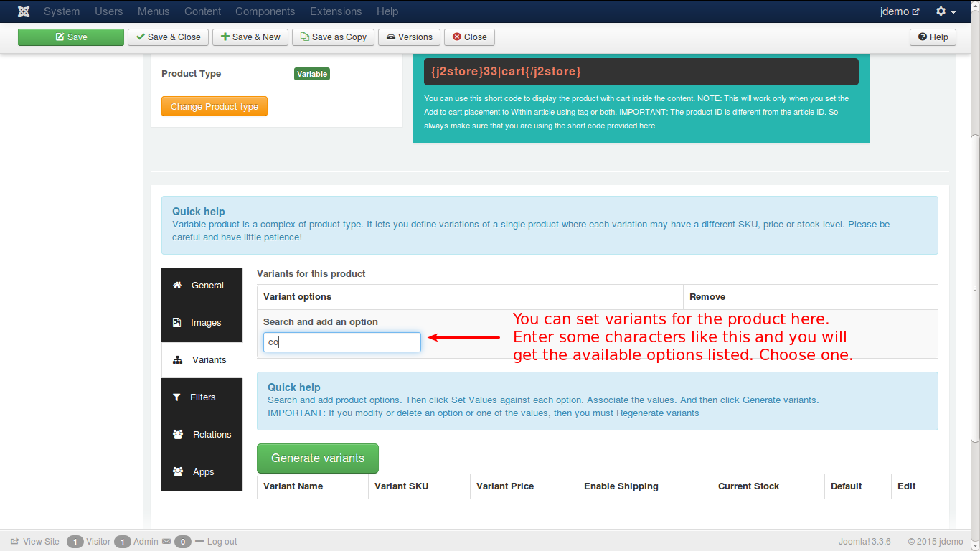
Task: Open the Help toolbar button
Action: [x=933, y=37]
